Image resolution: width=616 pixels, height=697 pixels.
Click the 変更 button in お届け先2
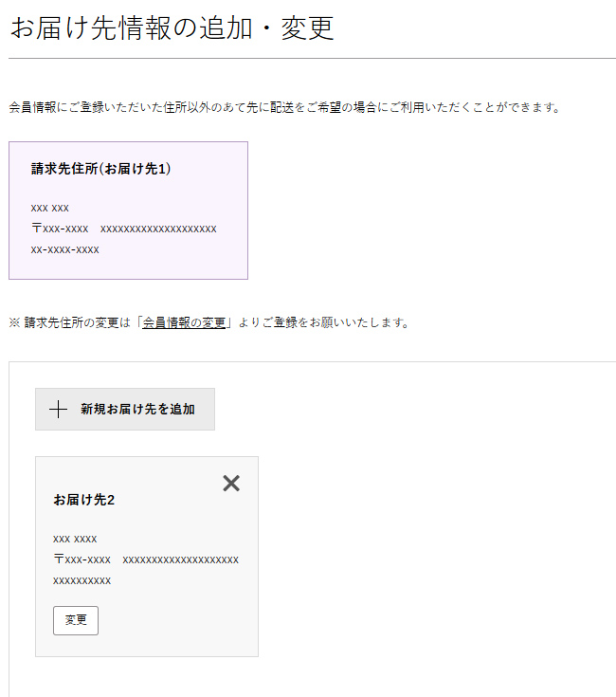pyautogui.click(x=76, y=620)
